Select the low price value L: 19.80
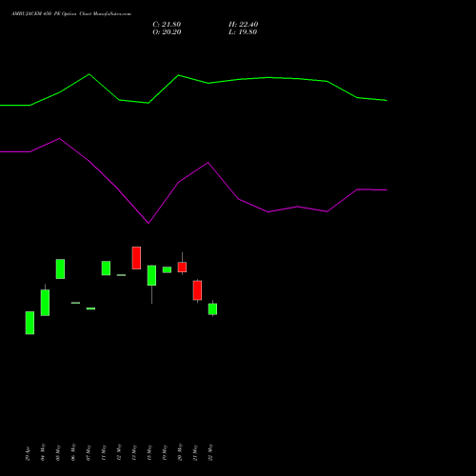The width and height of the screenshot is (476, 476). (243, 32)
